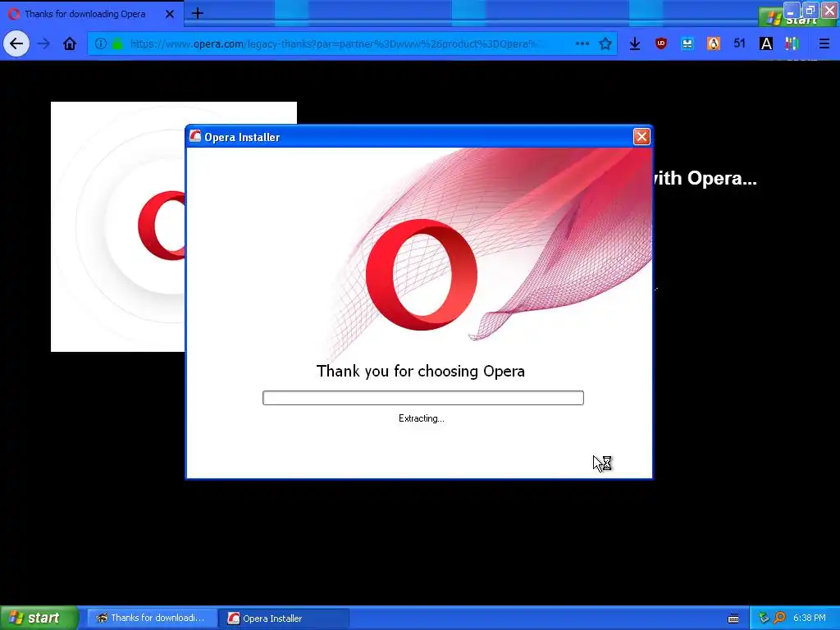
Task: Click the Opera Installer title bar icon
Action: [x=195, y=137]
